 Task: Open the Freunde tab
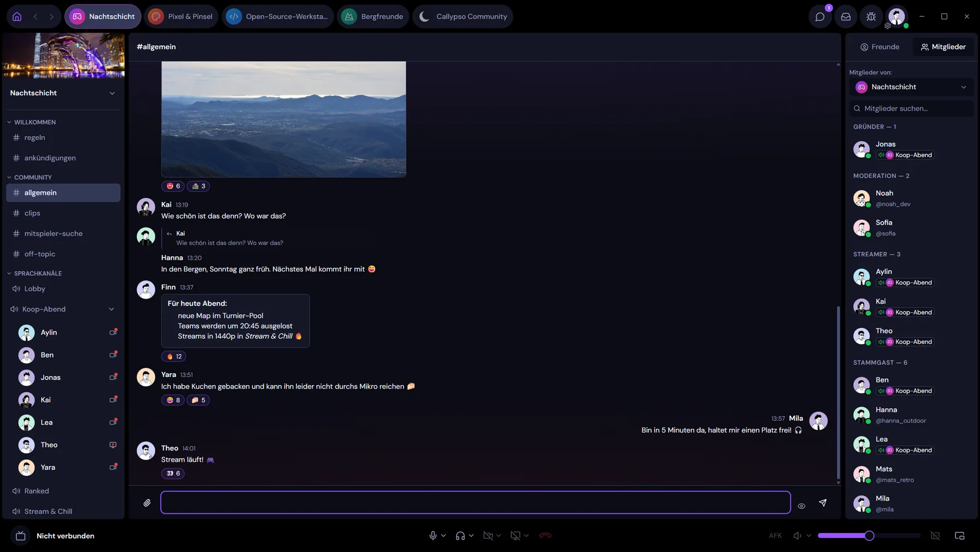880,47
